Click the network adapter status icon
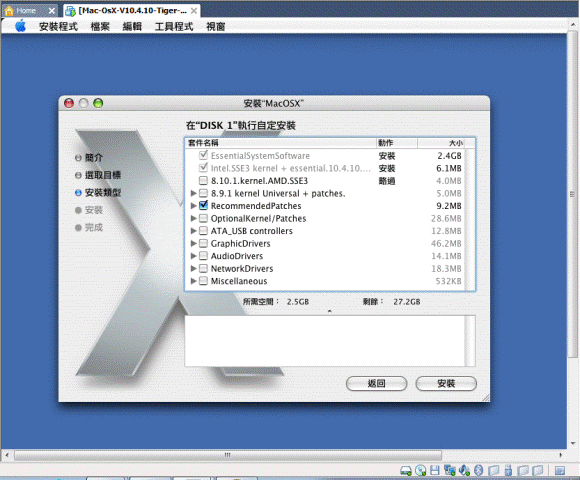This screenshot has height=480, width=580. click(449, 470)
